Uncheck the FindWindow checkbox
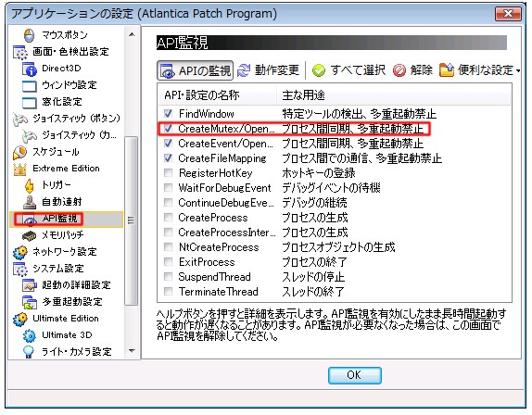532x415 pixels. 168,114
